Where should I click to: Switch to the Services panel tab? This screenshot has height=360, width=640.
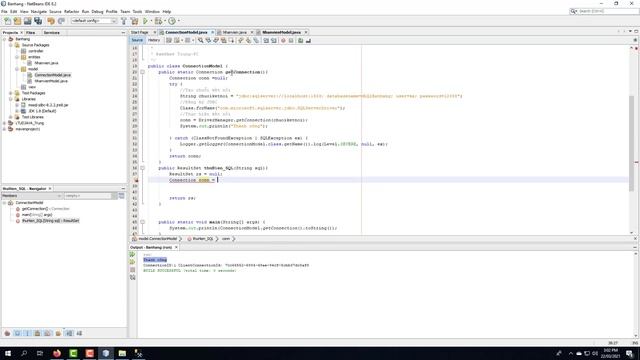pyautogui.click(x=52, y=32)
